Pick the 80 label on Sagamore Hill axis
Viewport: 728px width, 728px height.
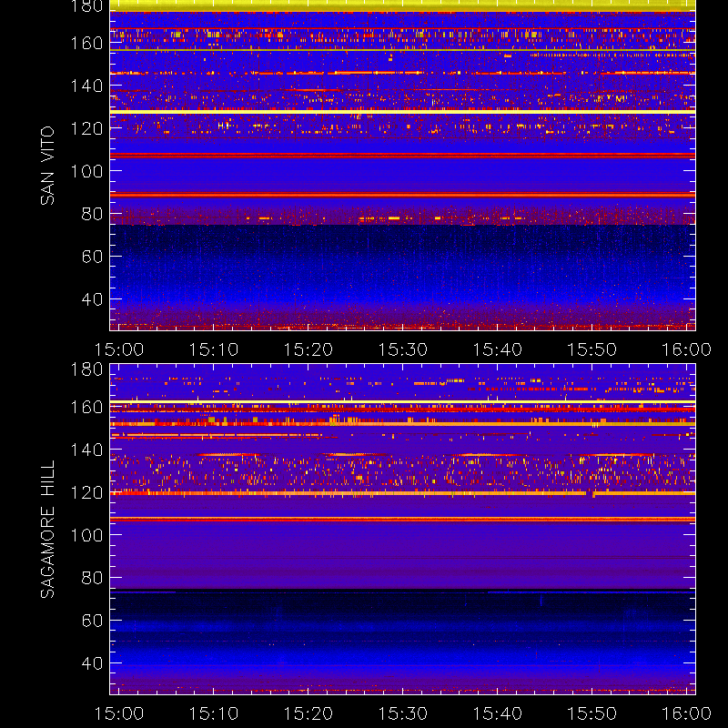pyautogui.click(x=92, y=578)
